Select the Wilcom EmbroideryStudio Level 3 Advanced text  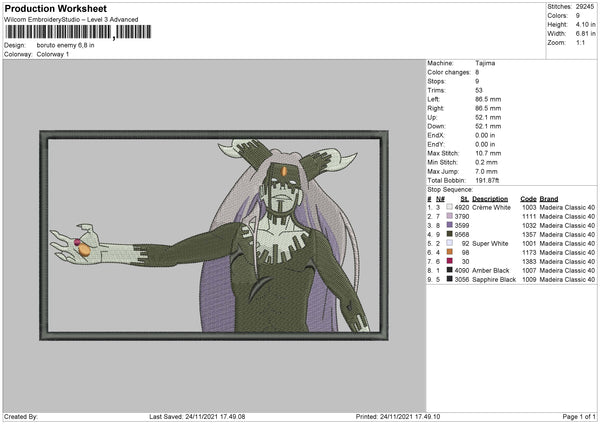(71, 20)
